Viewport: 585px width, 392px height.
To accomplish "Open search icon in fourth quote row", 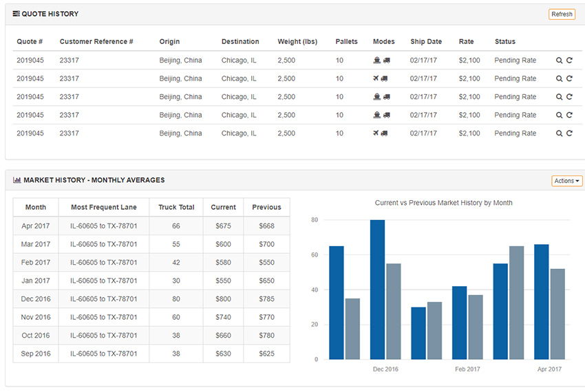I will [559, 115].
